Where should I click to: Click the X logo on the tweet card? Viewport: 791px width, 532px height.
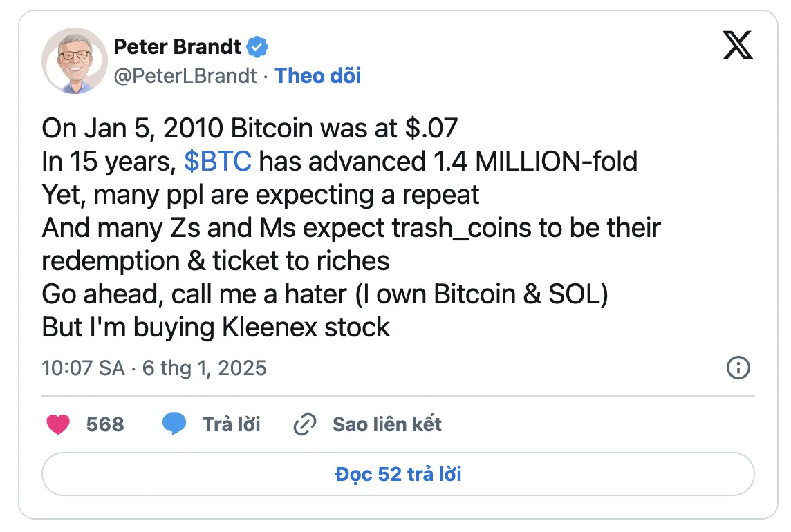pyautogui.click(x=738, y=45)
